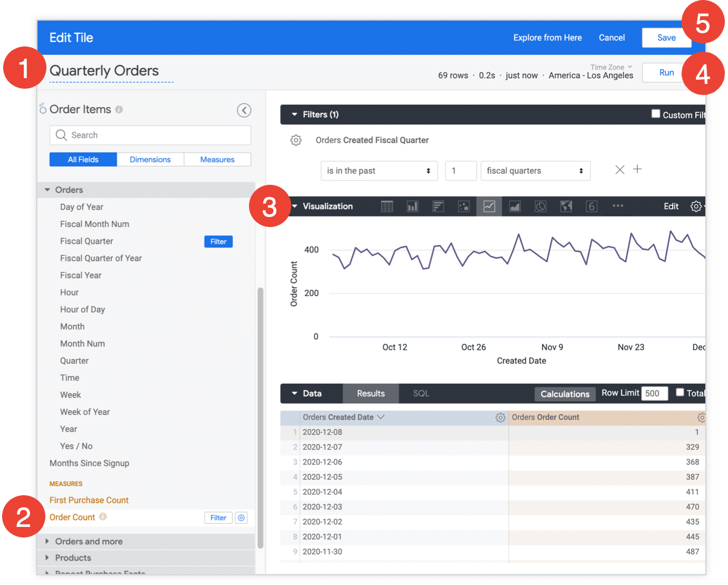Click the Save button

[x=666, y=37]
